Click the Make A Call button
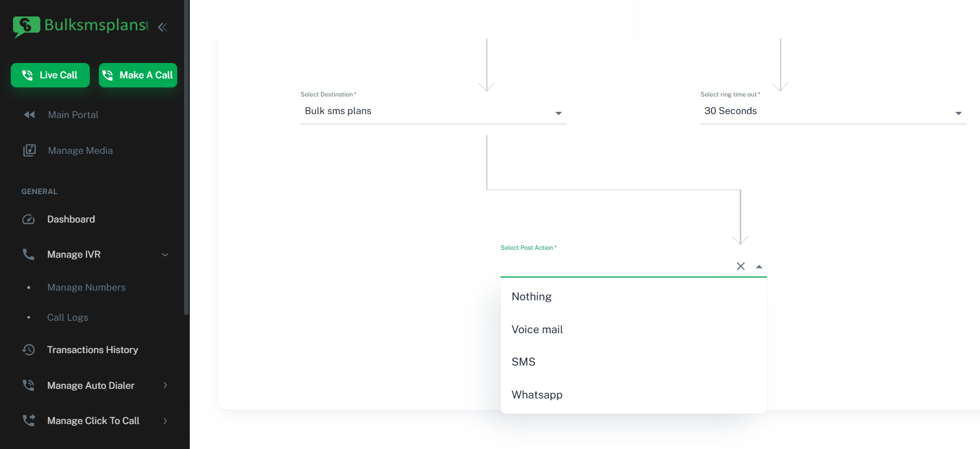The height and width of the screenshot is (449, 980). tap(138, 75)
